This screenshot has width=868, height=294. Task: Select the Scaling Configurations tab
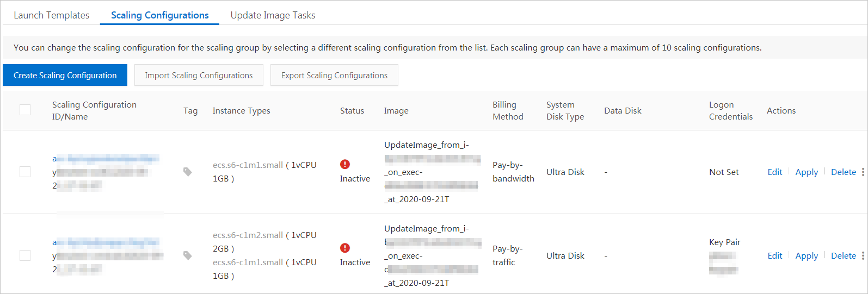pos(160,15)
